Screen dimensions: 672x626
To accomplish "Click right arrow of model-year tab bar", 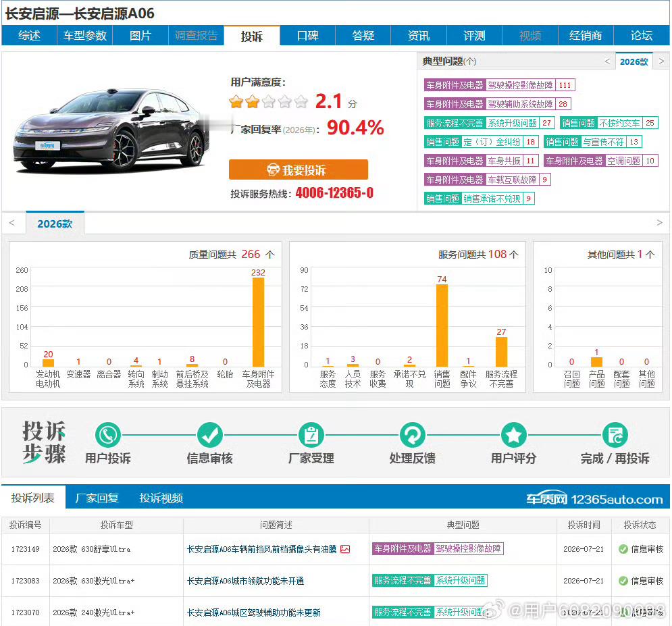I will point(660,223).
